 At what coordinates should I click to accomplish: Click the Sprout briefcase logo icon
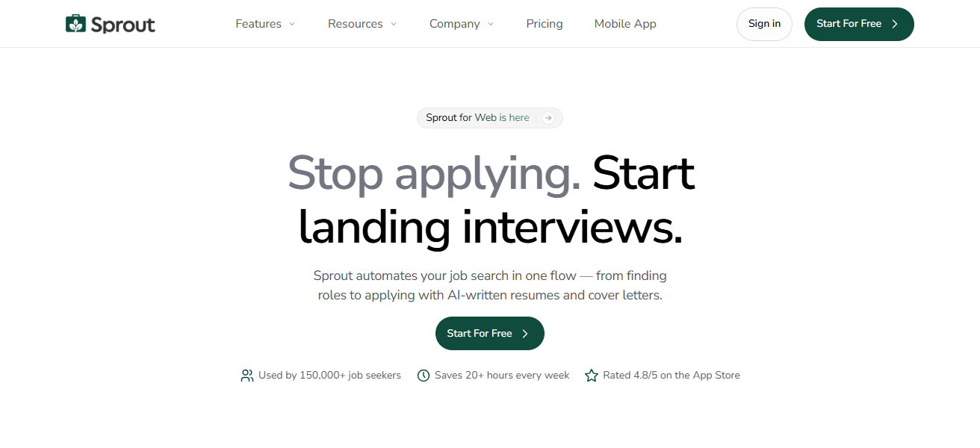tap(76, 24)
